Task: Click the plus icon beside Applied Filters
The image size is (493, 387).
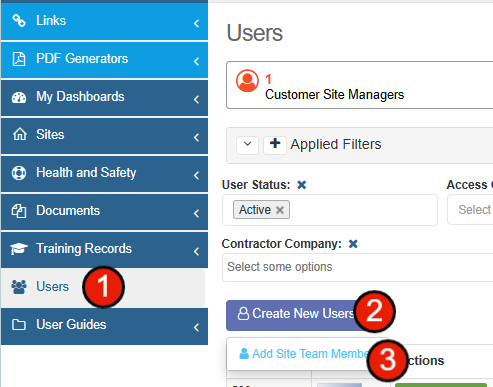Action: pos(275,145)
